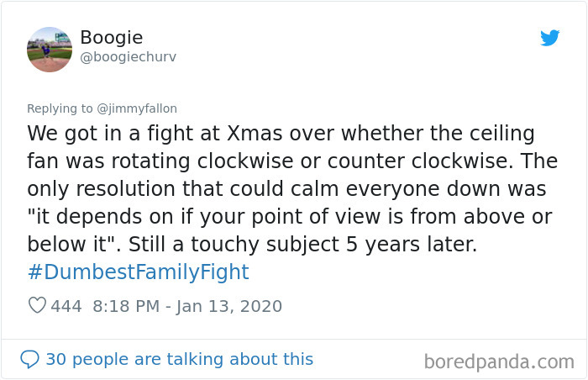This screenshot has height=380, width=588.
Task: Open the #DumbestFamilyFight hashtag
Action: (x=139, y=272)
